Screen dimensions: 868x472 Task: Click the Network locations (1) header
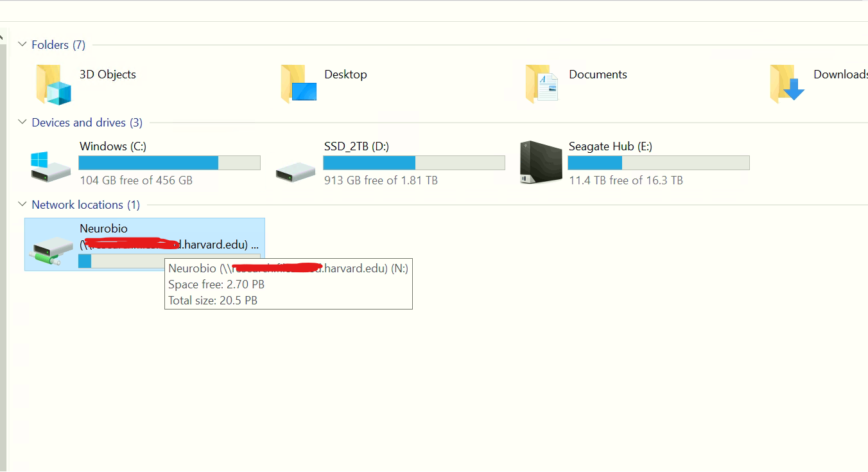pos(85,205)
